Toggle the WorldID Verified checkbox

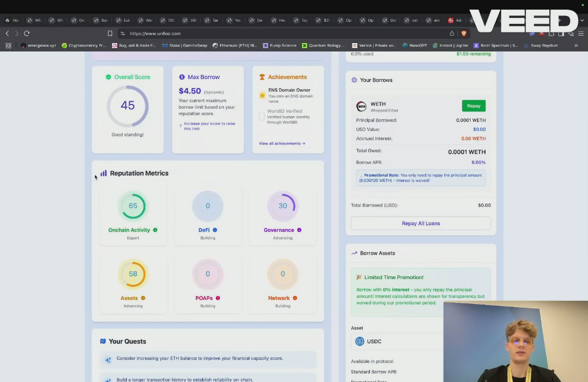pyautogui.click(x=262, y=117)
